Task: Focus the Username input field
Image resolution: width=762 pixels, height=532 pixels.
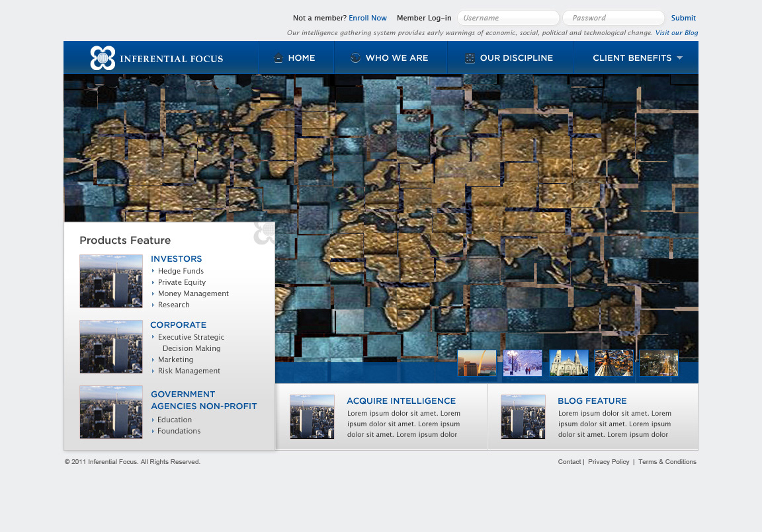Action: pyautogui.click(x=508, y=18)
